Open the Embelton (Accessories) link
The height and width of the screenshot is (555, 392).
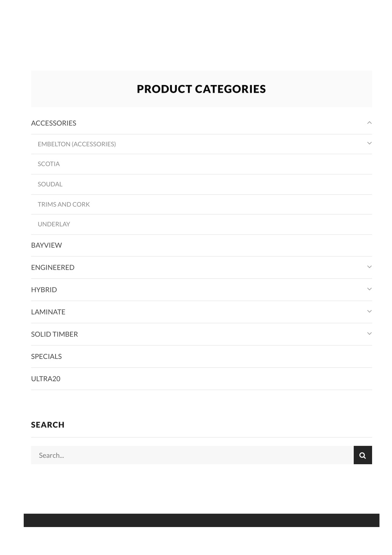click(x=77, y=144)
